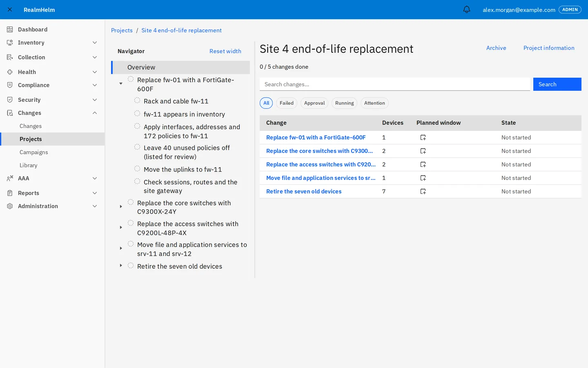Focus the Search changes input

click(395, 84)
